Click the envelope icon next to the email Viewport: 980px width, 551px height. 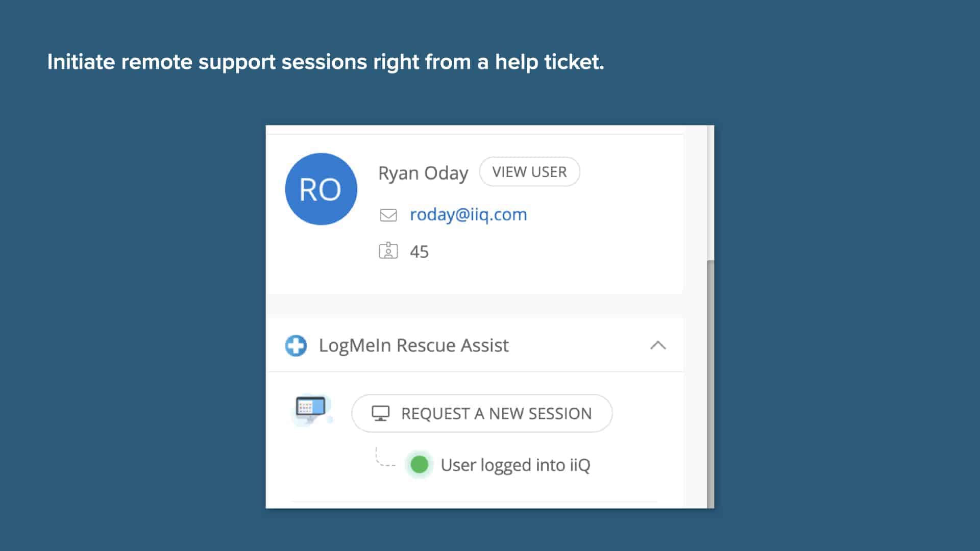point(388,214)
